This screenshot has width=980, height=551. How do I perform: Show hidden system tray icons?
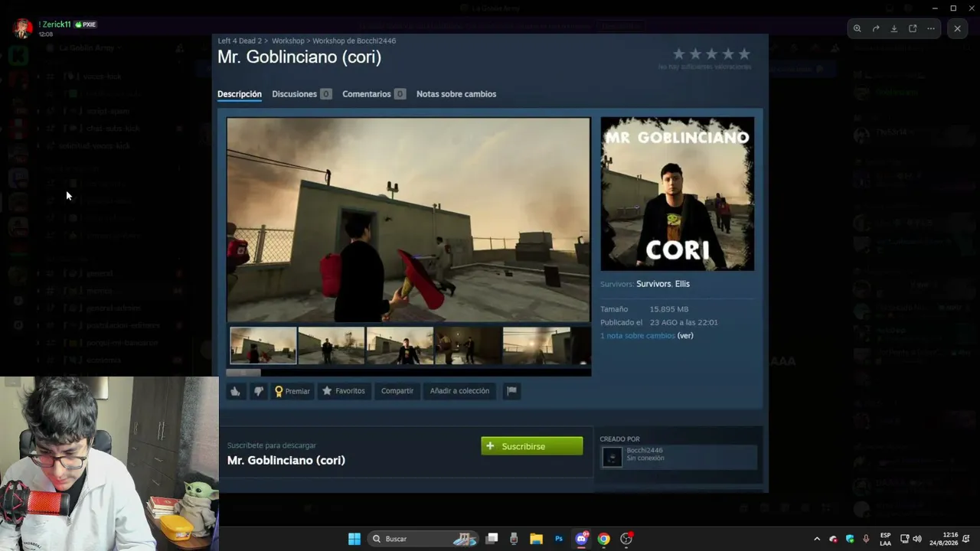pos(817,539)
